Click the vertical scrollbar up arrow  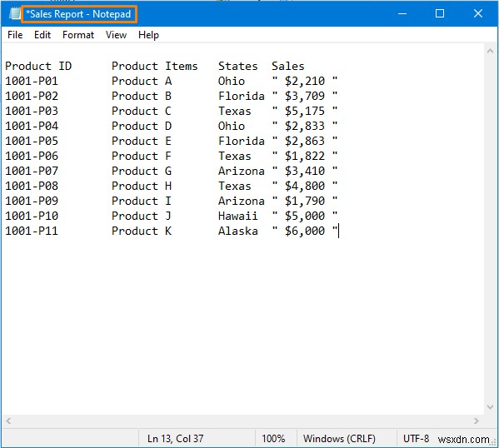490,51
